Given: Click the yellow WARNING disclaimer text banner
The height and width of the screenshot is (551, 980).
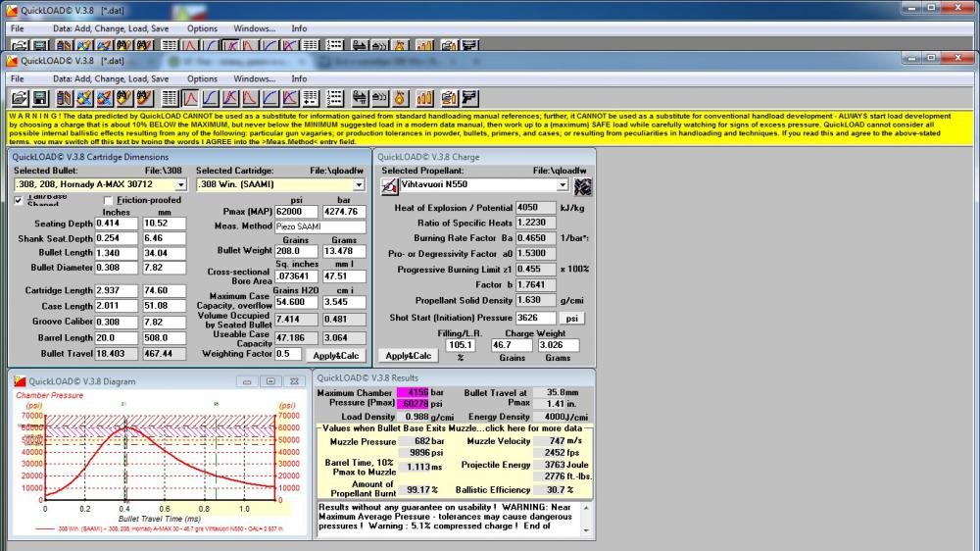Looking at the screenshot, I should click(490, 128).
